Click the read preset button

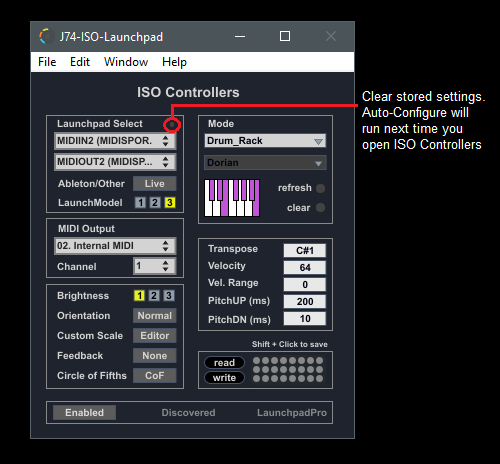(224, 363)
